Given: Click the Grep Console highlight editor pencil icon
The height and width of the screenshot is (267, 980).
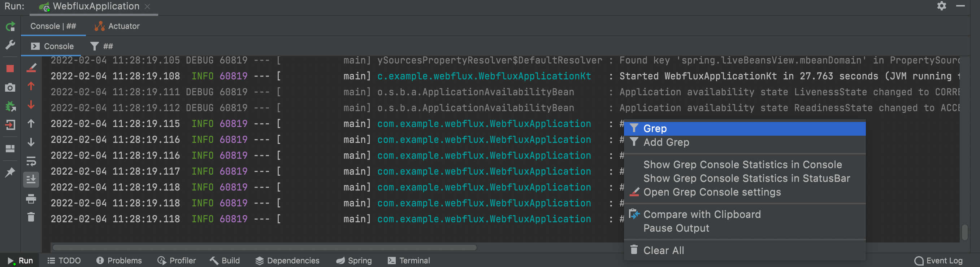Looking at the screenshot, I should 31,68.
